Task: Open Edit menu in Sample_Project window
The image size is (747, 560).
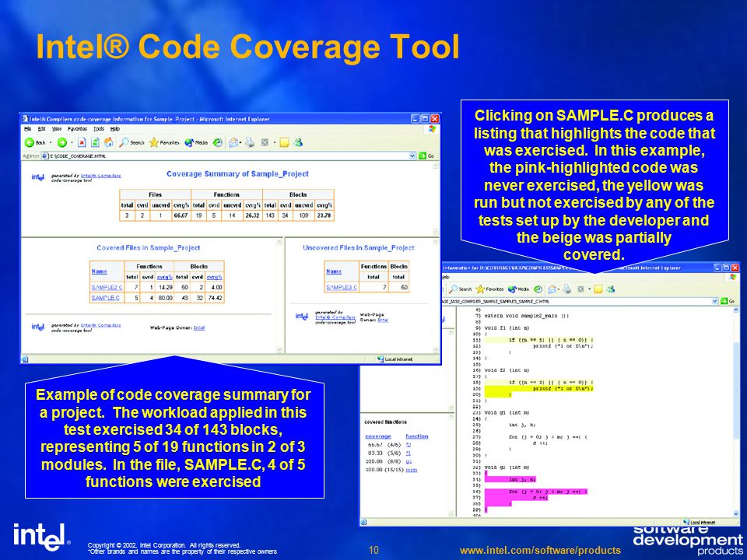Action: [42, 128]
